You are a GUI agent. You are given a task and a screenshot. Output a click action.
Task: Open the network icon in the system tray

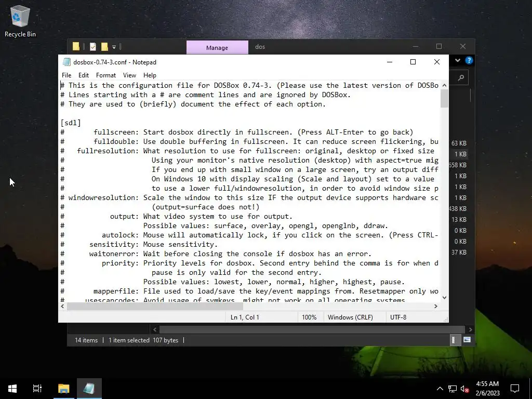pyautogui.click(x=453, y=389)
